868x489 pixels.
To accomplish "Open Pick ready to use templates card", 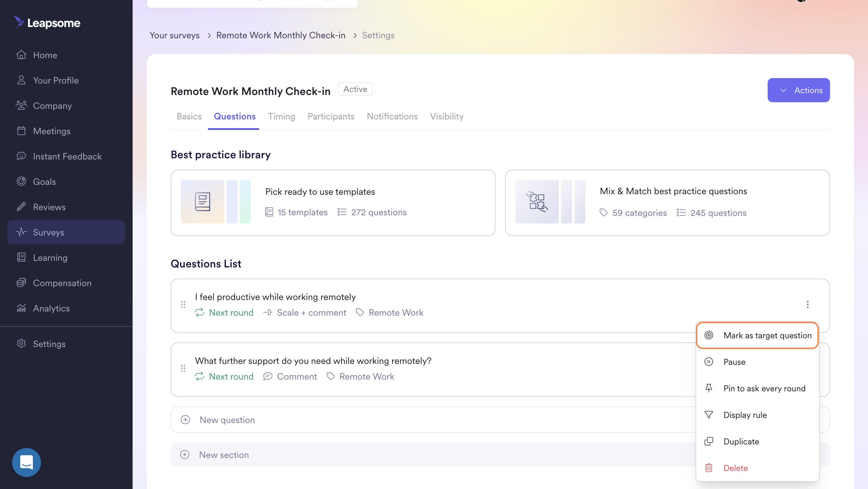I will (332, 203).
